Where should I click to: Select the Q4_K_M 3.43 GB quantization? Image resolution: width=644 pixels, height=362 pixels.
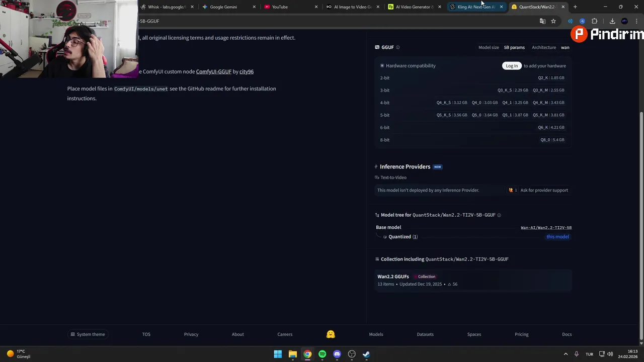[x=548, y=103]
